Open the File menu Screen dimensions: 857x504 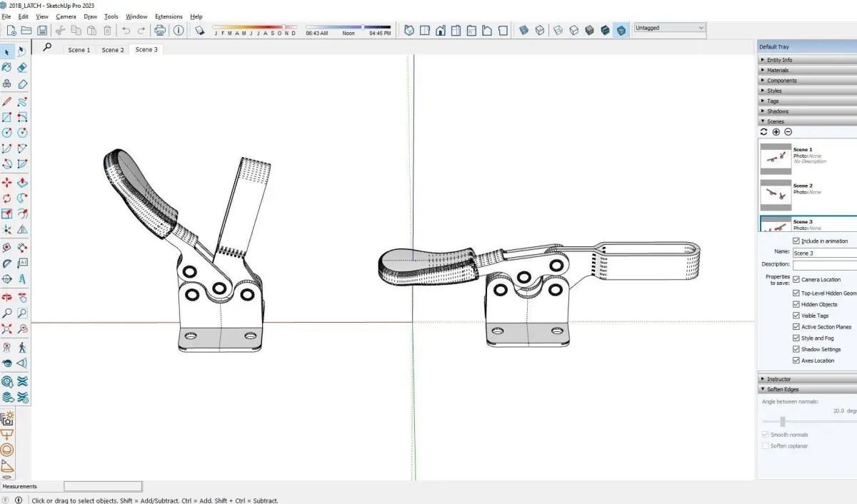6,16
